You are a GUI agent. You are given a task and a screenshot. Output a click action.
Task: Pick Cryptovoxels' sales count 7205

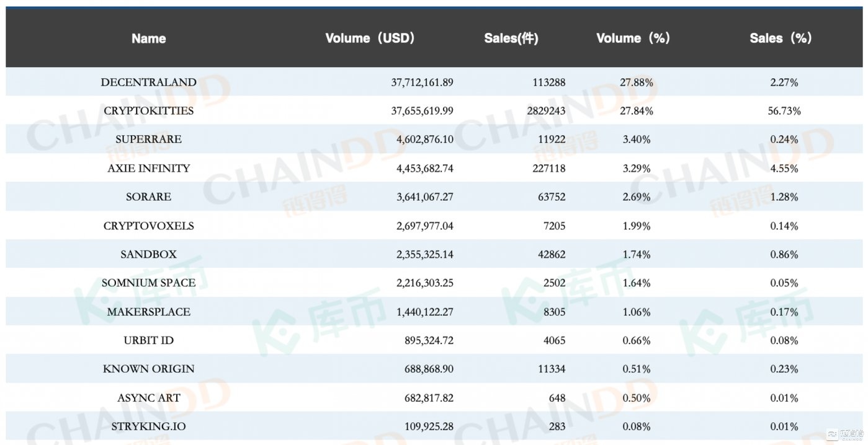click(x=554, y=226)
